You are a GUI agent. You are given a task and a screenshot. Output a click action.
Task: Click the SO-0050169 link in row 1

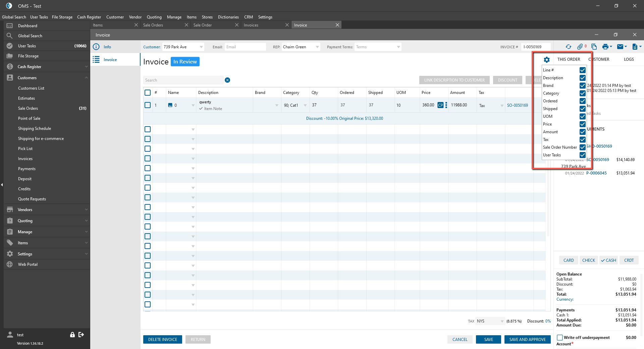click(x=517, y=105)
